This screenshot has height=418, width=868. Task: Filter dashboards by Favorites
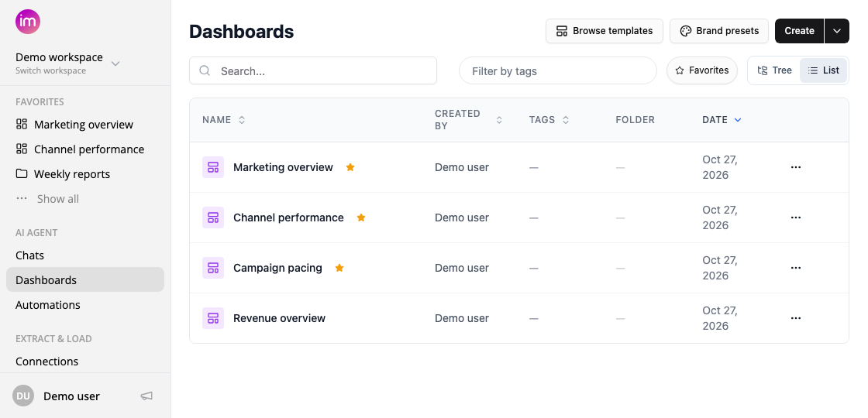click(702, 70)
